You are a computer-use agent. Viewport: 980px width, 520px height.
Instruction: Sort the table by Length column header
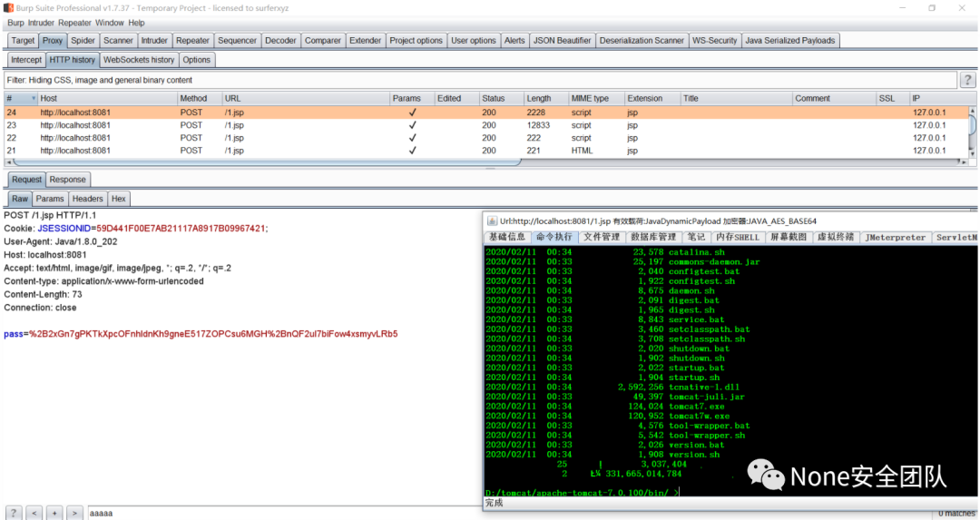point(545,99)
